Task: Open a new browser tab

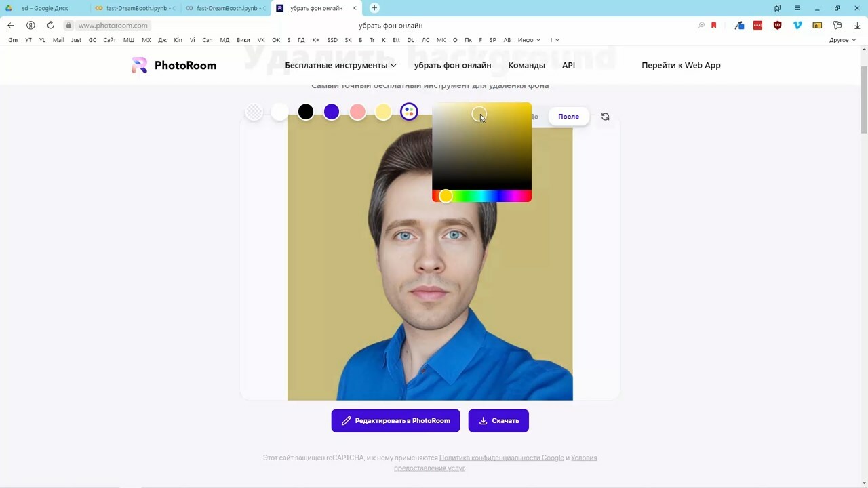Action: click(x=374, y=8)
